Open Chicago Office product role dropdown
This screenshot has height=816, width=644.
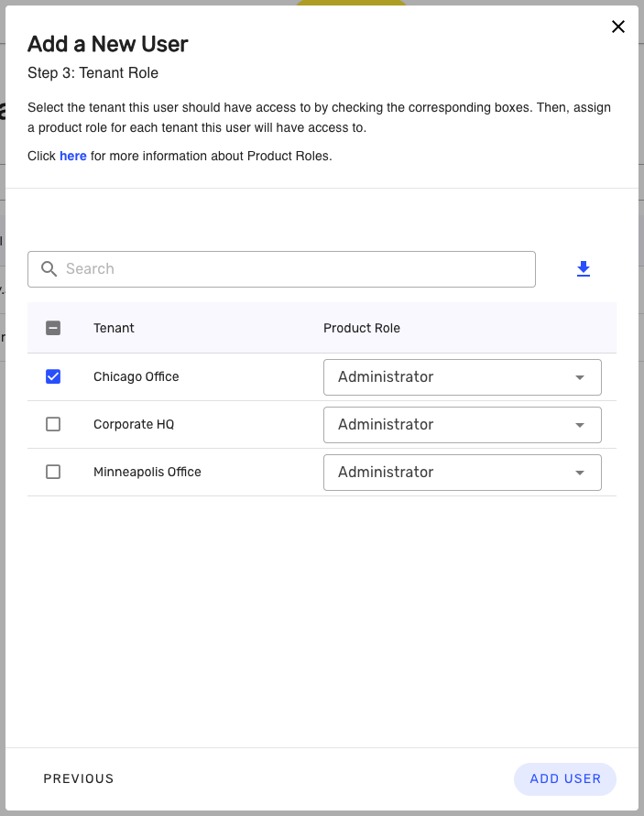463,377
